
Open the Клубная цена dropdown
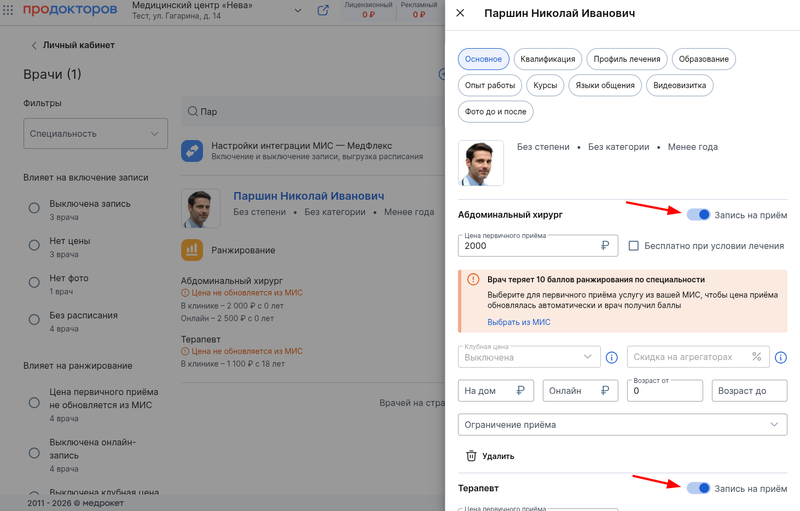(x=529, y=357)
